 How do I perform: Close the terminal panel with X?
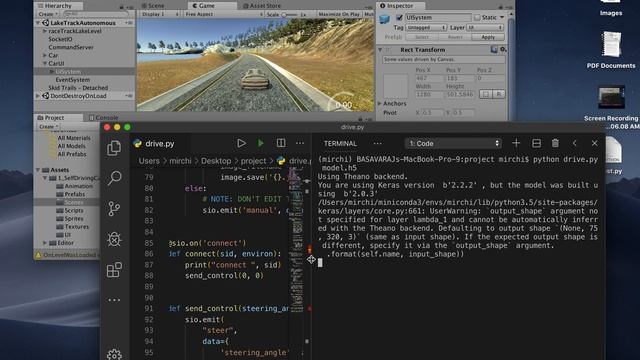point(594,143)
